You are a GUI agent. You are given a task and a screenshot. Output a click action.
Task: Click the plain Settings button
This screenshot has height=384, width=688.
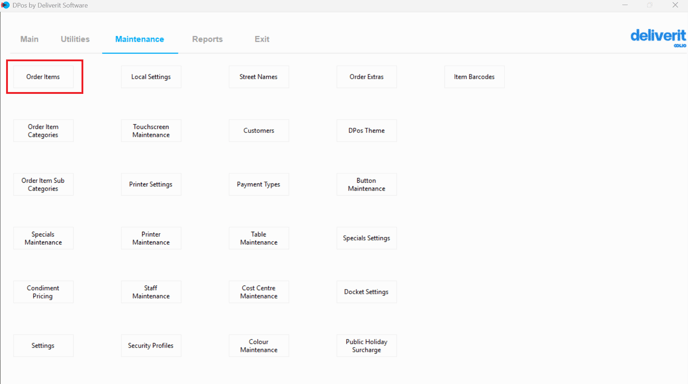click(43, 346)
